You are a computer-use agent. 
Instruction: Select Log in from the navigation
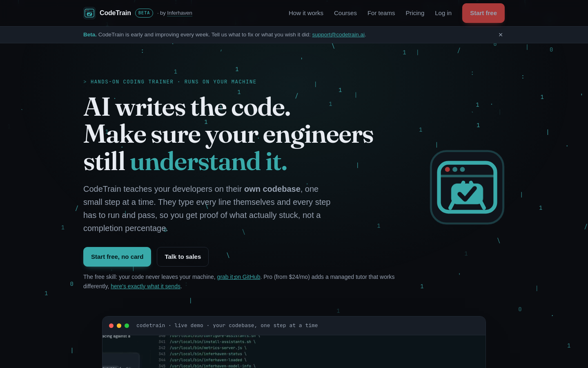443,13
